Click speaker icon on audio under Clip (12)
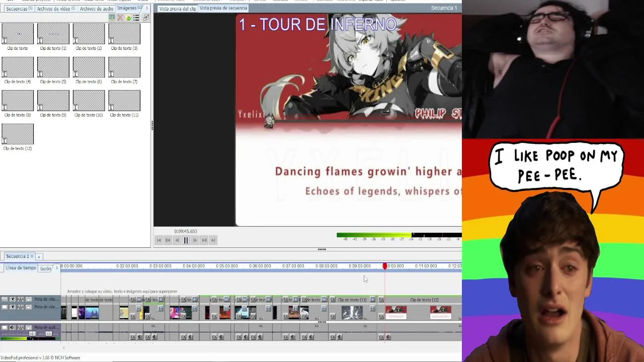Screen dimensions: 644x362 pyautogui.click(x=388, y=337)
